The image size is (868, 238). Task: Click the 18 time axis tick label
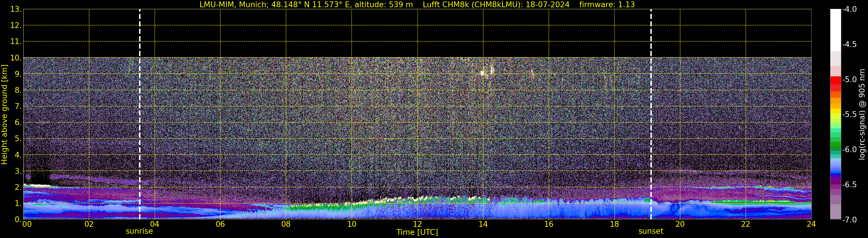point(615,224)
